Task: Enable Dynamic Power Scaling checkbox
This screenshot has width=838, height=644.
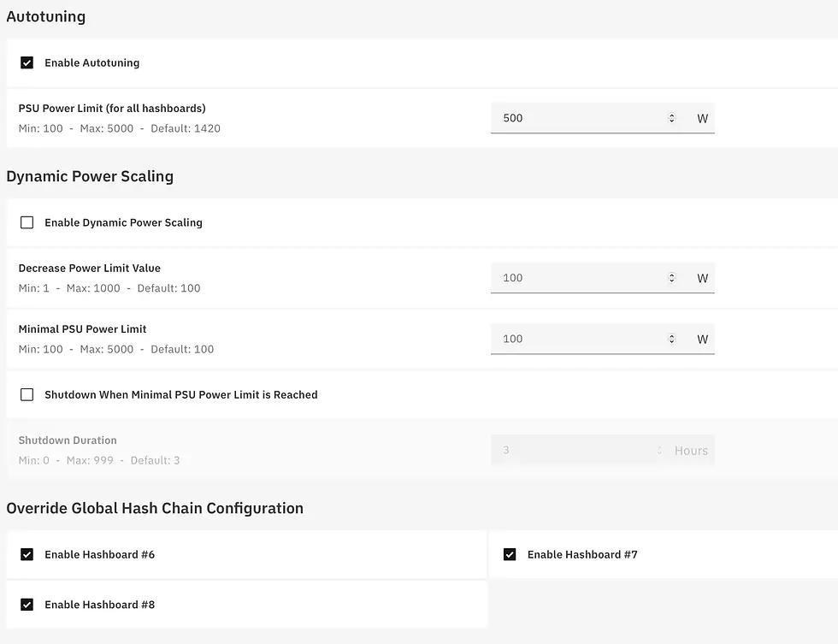Action: pyautogui.click(x=27, y=222)
